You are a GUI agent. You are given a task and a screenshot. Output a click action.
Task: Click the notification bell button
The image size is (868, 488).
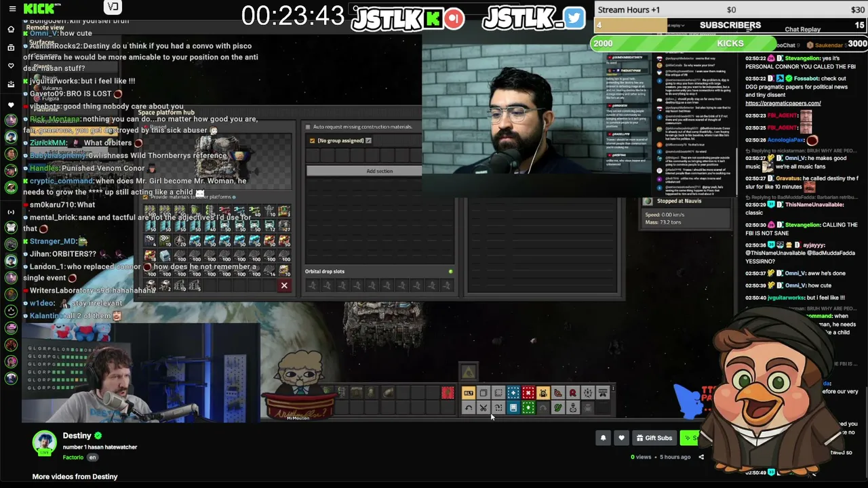coord(603,438)
